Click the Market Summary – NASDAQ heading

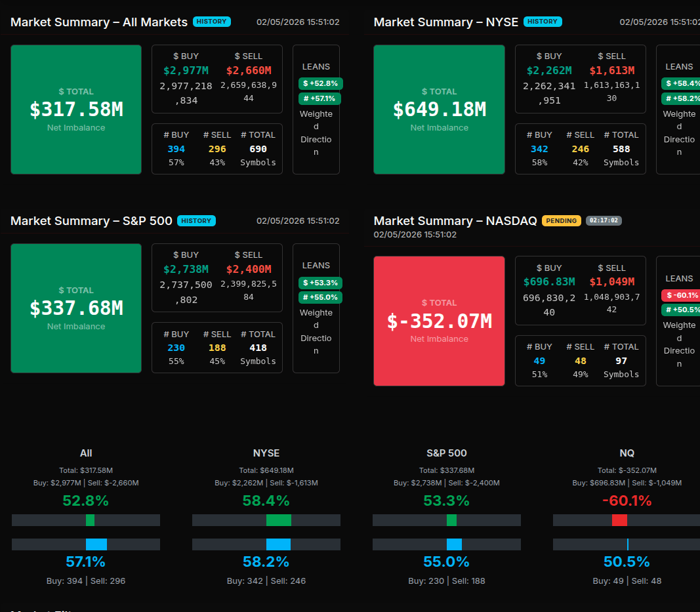(x=455, y=221)
